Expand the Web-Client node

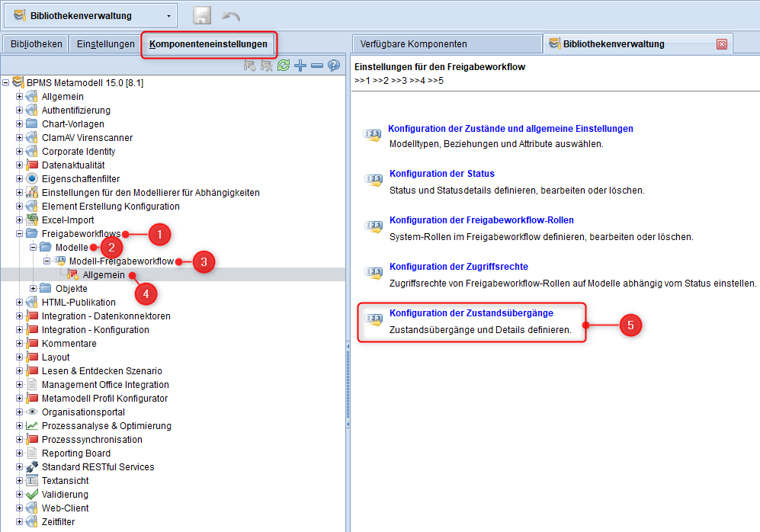pos(19,508)
